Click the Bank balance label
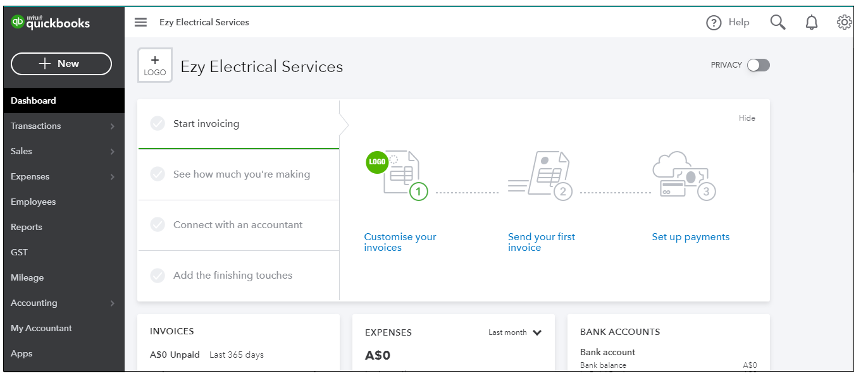 (x=603, y=365)
